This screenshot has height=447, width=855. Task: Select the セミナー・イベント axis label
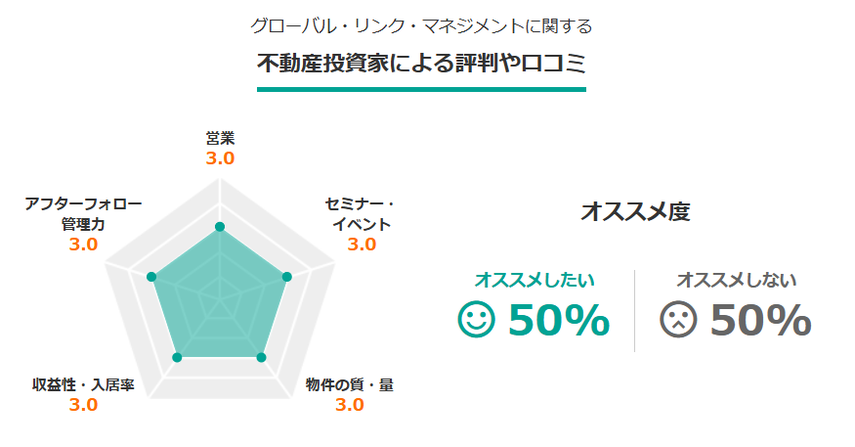[362, 214]
